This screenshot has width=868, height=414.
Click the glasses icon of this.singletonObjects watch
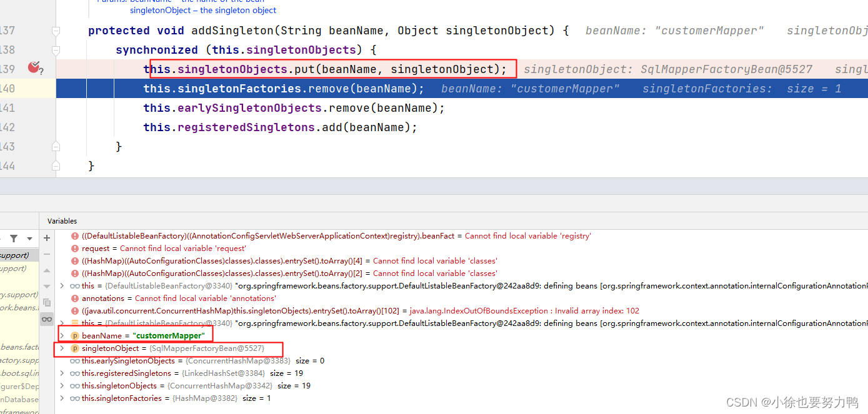click(x=75, y=386)
